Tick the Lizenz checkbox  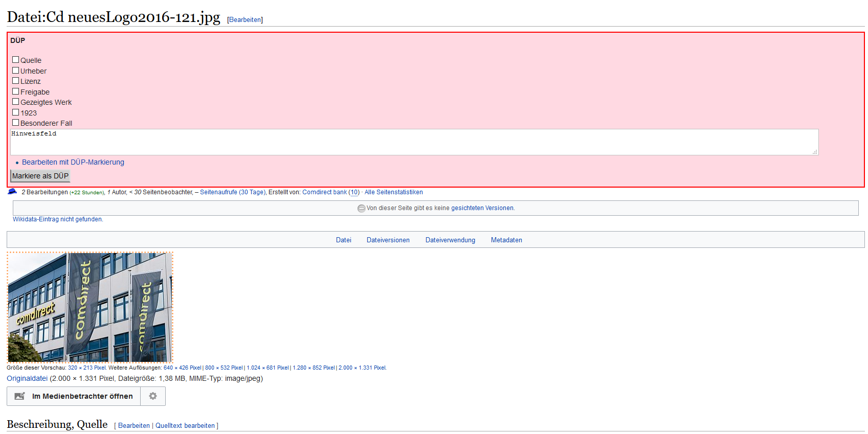point(15,81)
